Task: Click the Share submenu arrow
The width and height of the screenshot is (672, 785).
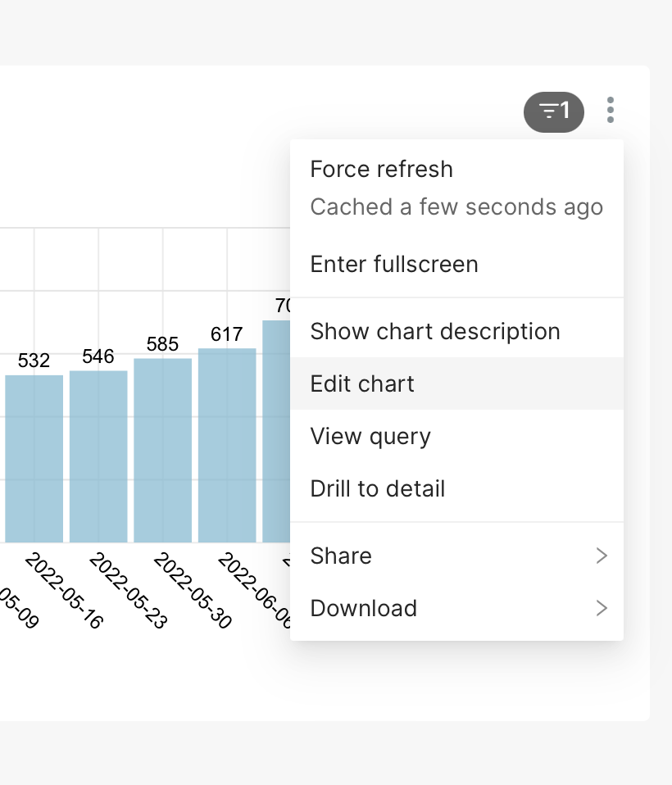Action: (x=602, y=556)
